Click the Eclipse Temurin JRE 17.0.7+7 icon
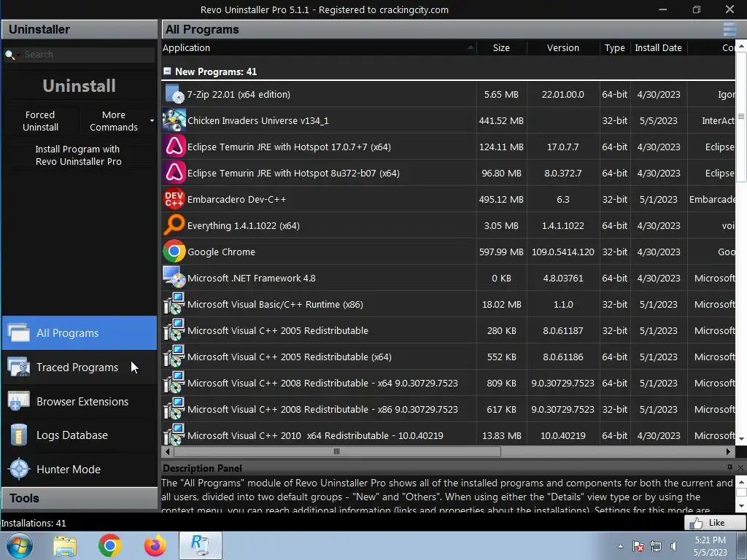Viewport: 747px width, 560px height. [x=174, y=147]
